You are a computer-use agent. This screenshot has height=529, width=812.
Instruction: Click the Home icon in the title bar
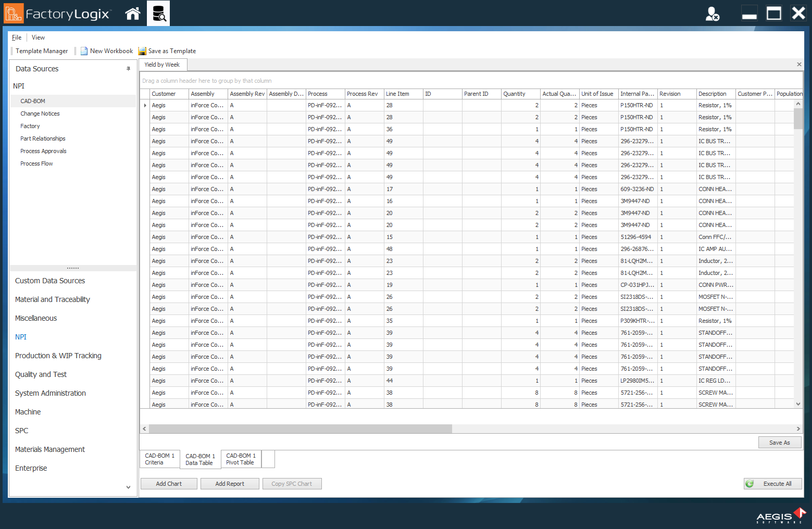click(133, 13)
